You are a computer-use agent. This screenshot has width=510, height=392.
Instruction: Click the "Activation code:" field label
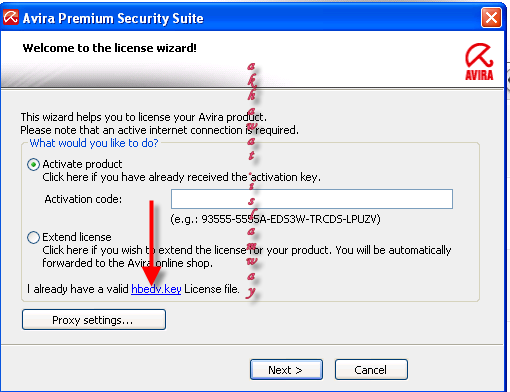[x=83, y=199]
